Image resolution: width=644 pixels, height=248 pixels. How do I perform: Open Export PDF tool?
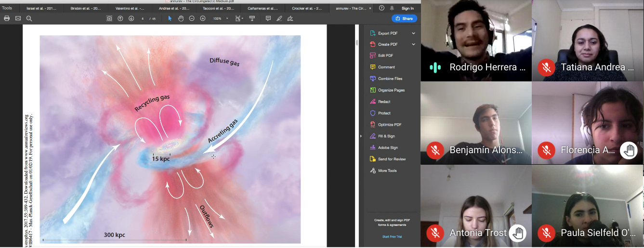[388, 33]
